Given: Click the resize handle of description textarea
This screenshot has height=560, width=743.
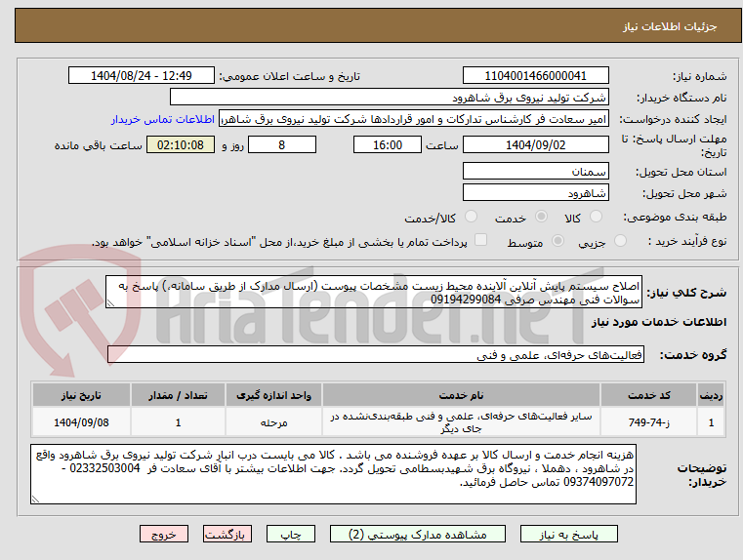Looking at the screenshot, I should tap(110, 303).
